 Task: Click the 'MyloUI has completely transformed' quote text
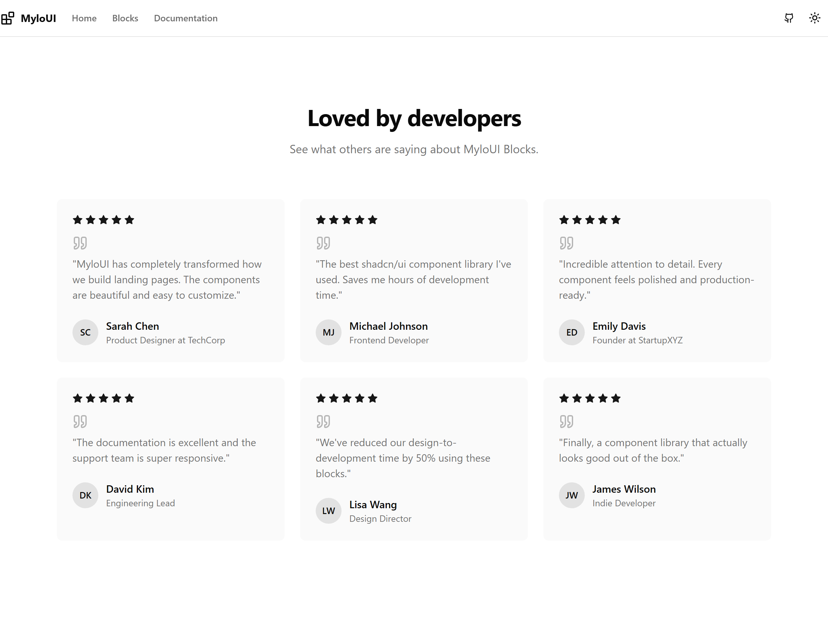(x=167, y=280)
